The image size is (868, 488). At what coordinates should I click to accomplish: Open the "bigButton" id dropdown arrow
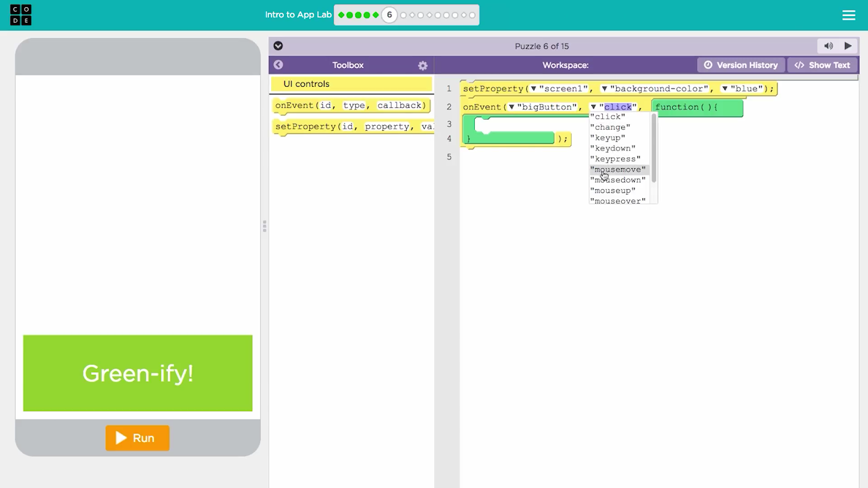point(511,107)
